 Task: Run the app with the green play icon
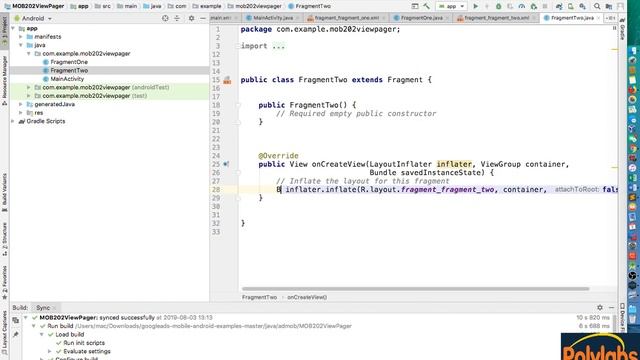pos(476,6)
